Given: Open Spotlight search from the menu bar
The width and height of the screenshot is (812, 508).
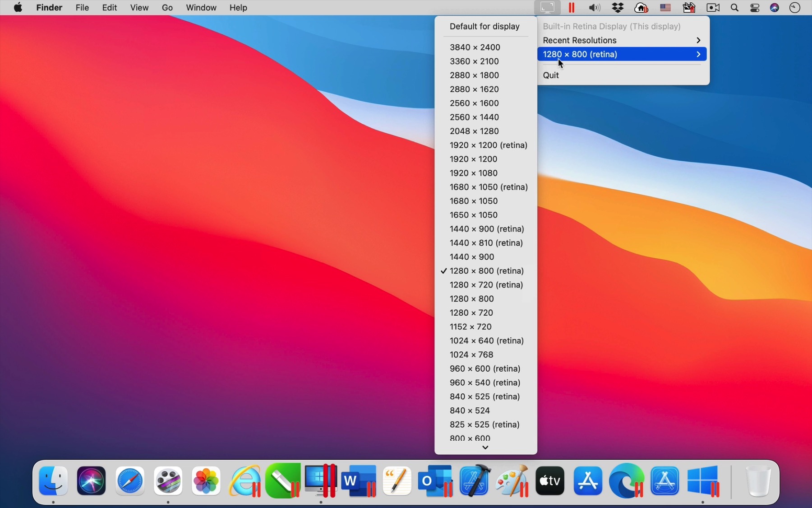Looking at the screenshot, I should [x=734, y=8].
